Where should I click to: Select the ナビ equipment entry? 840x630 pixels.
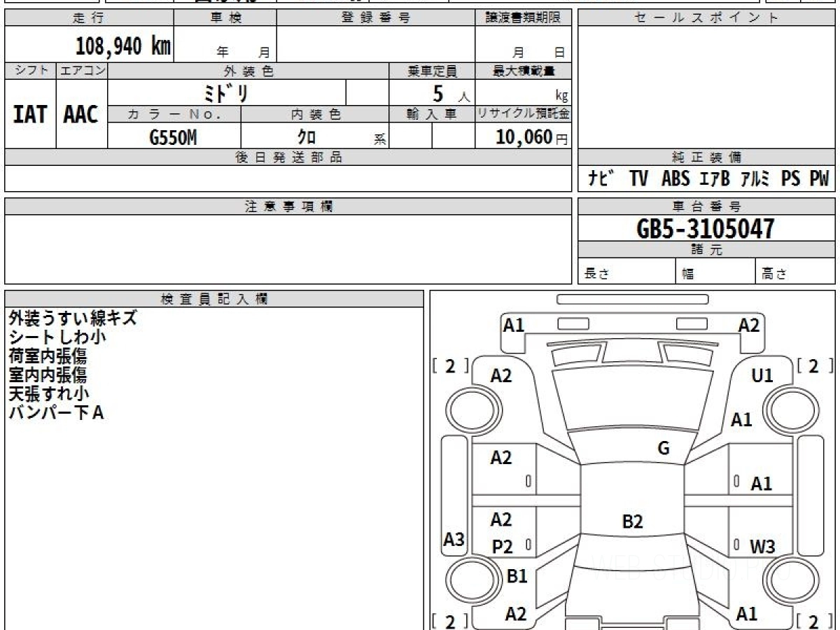(602, 179)
